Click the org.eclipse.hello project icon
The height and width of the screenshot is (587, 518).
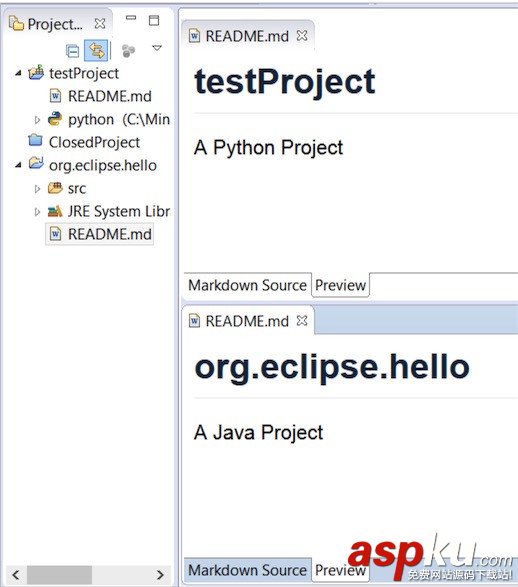point(36,163)
